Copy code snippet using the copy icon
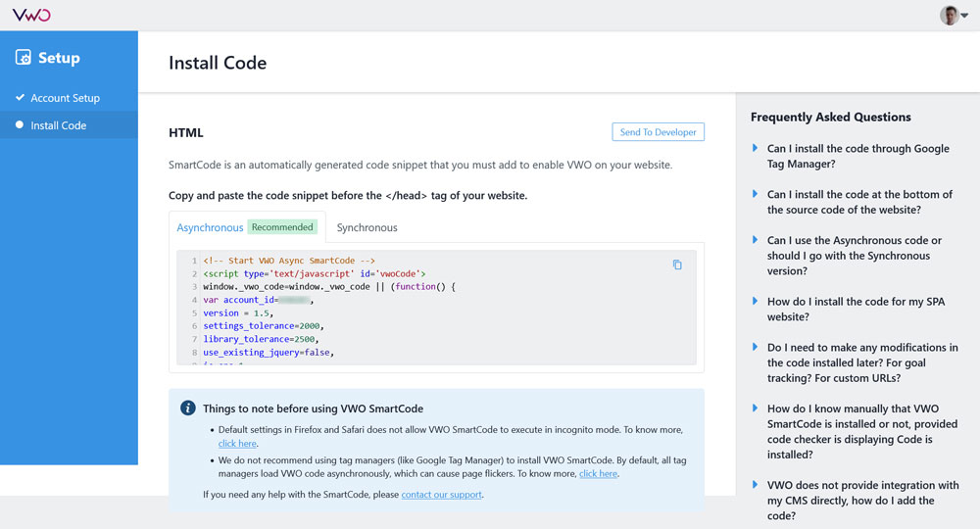 point(677,264)
